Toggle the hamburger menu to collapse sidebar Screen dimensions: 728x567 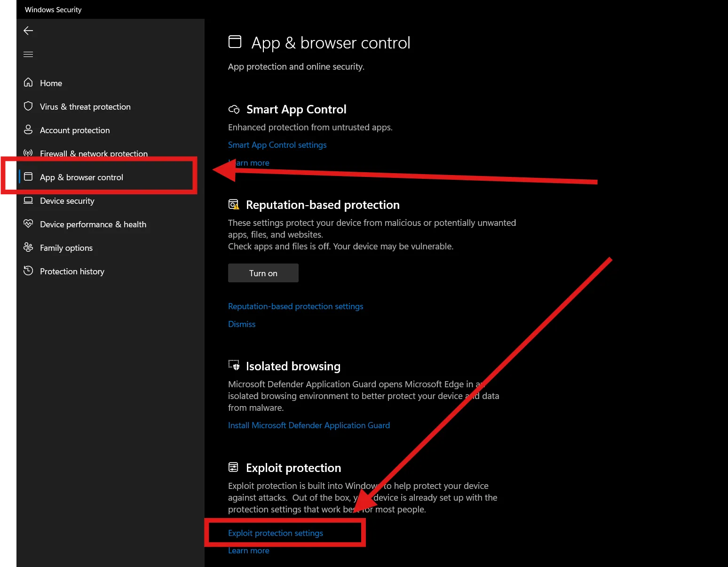28,54
